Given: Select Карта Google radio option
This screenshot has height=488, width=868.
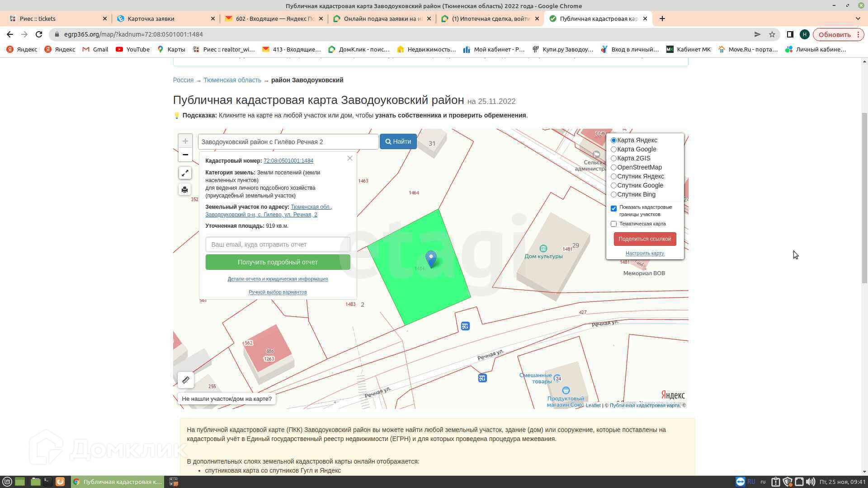Looking at the screenshot, I should pyautogui.click(x=613, y=149).
